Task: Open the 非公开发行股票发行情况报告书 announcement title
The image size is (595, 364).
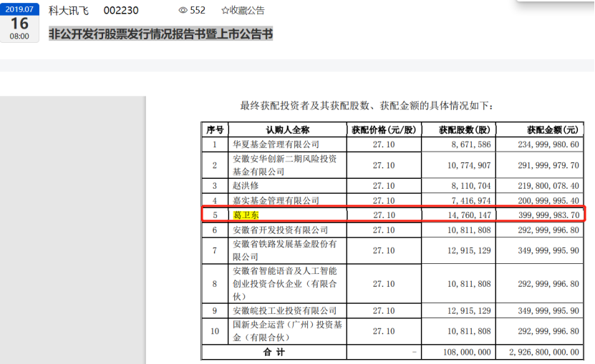Action: (x=160, y=34)
